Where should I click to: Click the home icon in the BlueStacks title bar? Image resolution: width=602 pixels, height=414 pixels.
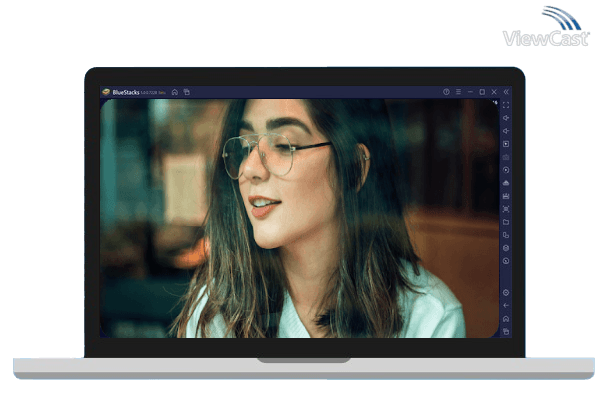[174, 92]
